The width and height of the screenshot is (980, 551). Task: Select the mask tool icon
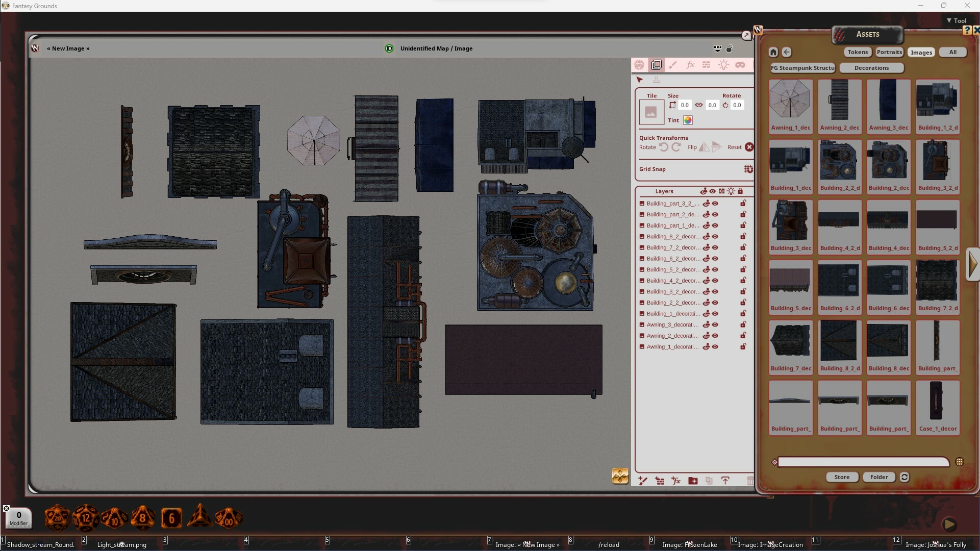(741, 65)
